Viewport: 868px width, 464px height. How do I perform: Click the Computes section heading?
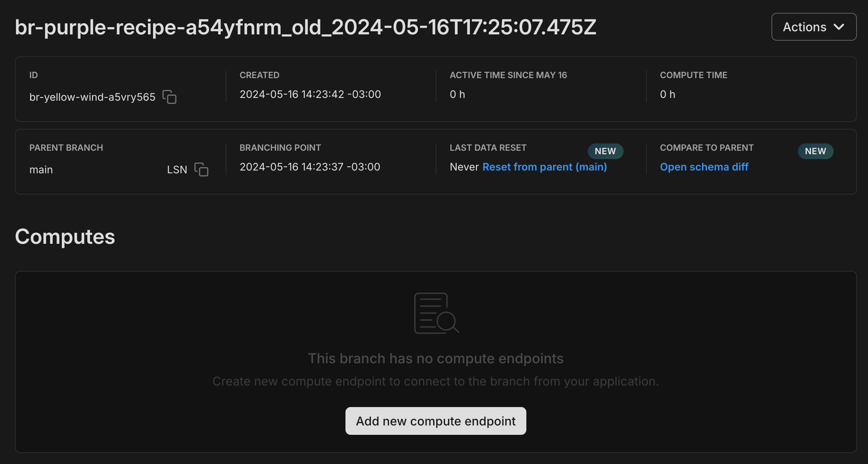pyautogui.click(x=65, y=237)
